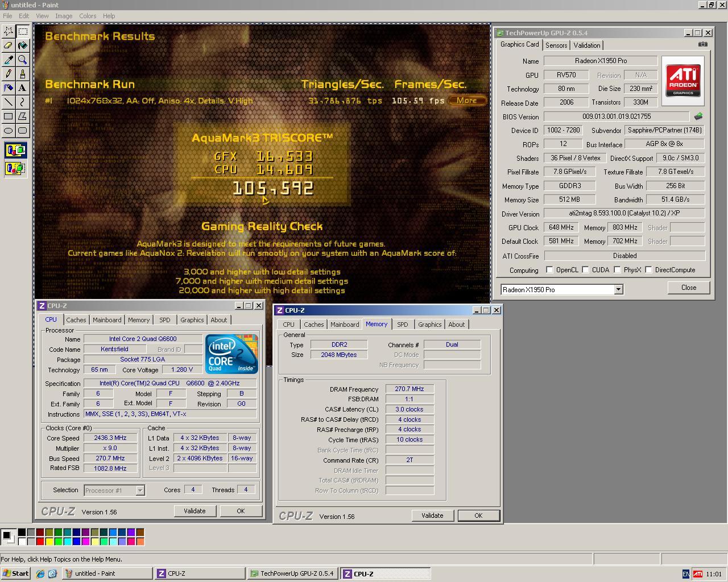The height and width of the screenshot is (582, 728).
Task: Open the Start menu
Action: pyautogui.click(x=16, y=573)
